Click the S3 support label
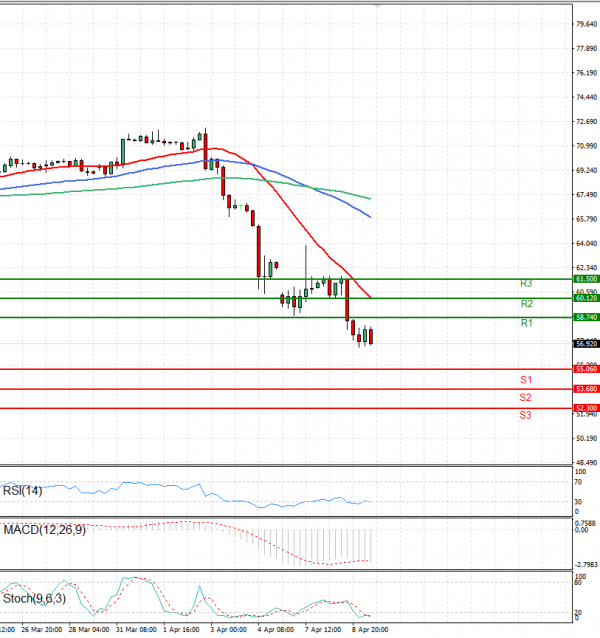Viewport: 600px width, 638px height. click(x=525, y=415)
